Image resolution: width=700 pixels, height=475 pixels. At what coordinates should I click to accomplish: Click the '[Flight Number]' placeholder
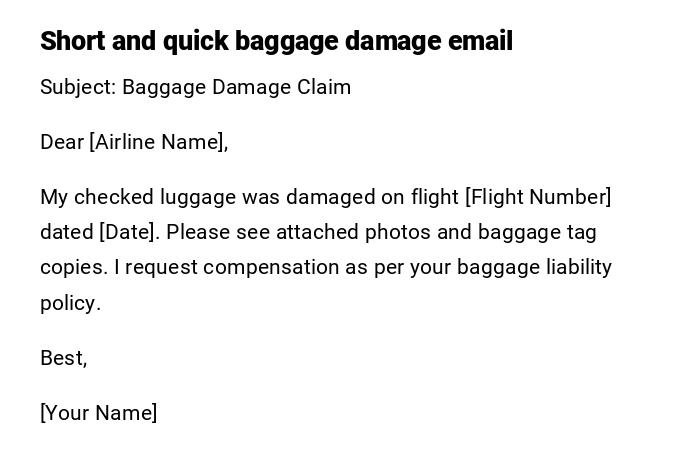pyautogui.click(x=538, y=197)
